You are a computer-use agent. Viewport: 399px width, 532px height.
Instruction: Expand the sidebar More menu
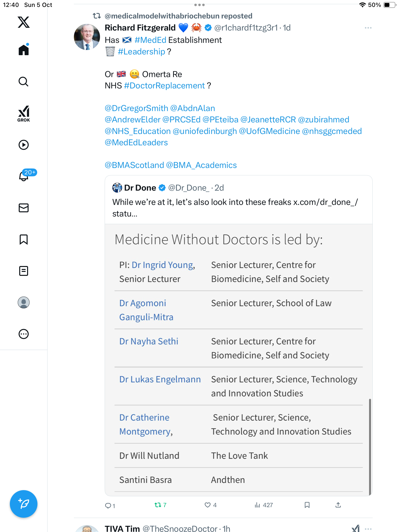24,334
